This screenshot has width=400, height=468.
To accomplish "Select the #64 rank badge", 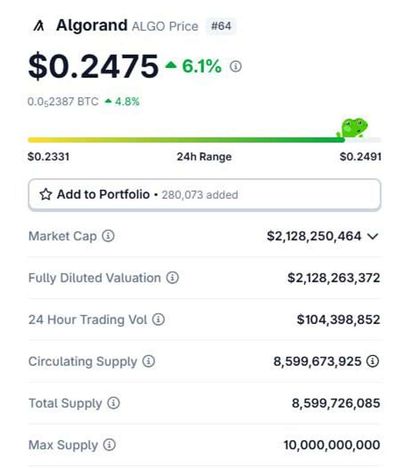I will [221, 26].
